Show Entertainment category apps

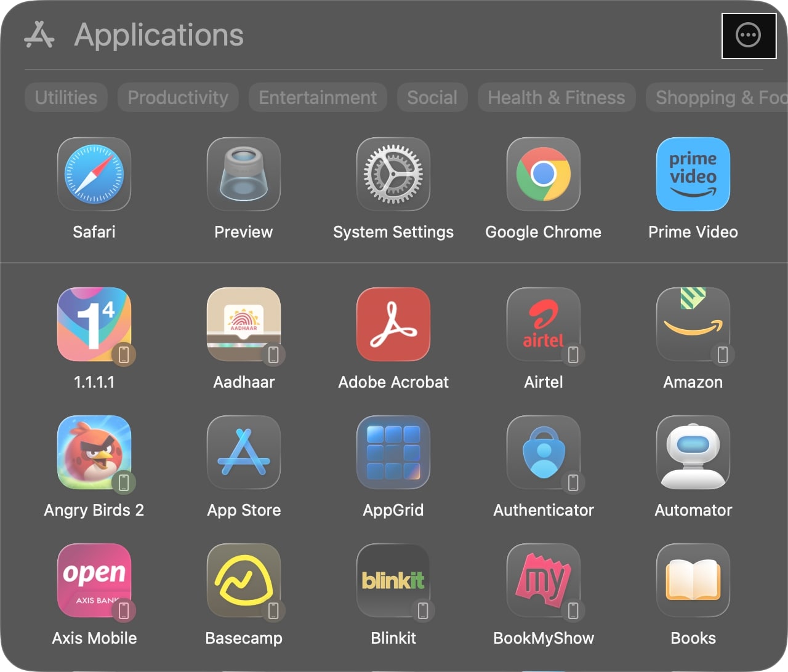[318, 97]
